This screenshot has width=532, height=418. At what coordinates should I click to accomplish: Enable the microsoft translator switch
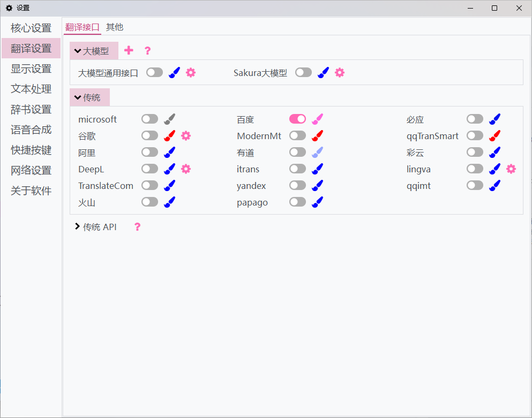pos(149,119)
